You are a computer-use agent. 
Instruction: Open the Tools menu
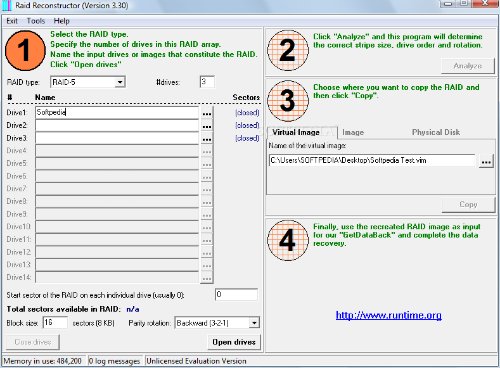[x=36, y=21]
